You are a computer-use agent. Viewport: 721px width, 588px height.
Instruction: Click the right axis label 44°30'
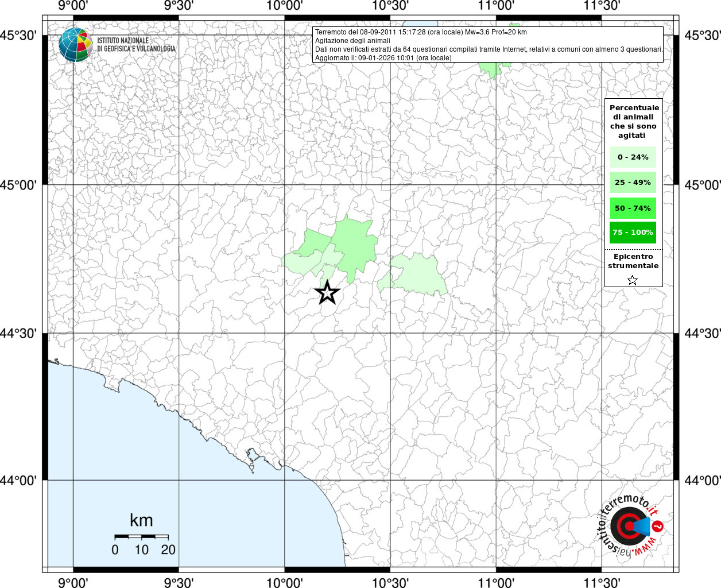(x=703, y=333)
